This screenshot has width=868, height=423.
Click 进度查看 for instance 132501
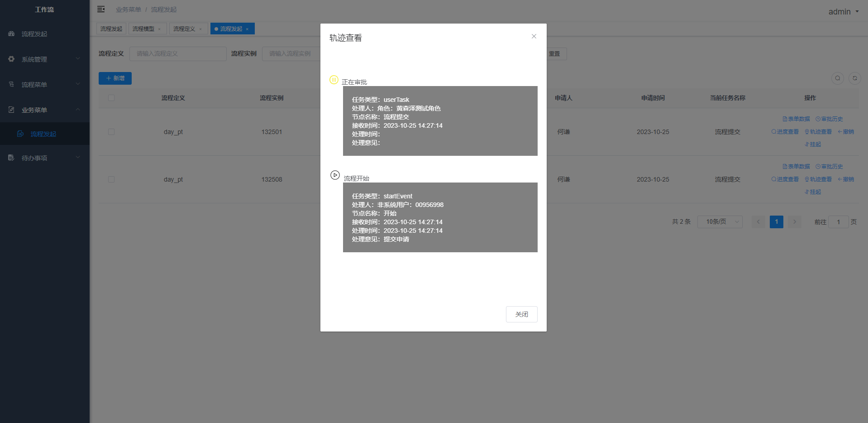[x=785, y=132]
